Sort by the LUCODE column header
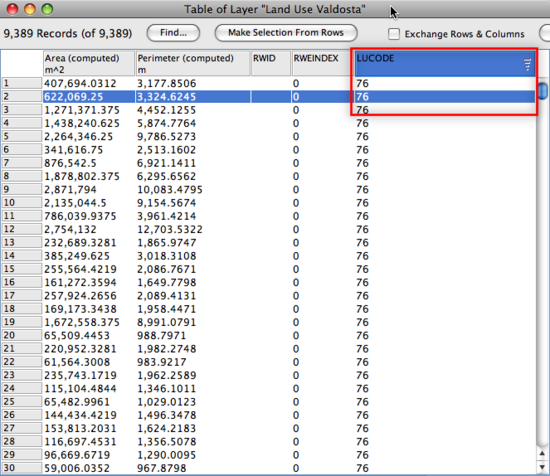550x476 pixels. pyautogui.click(x=445, y=63)
